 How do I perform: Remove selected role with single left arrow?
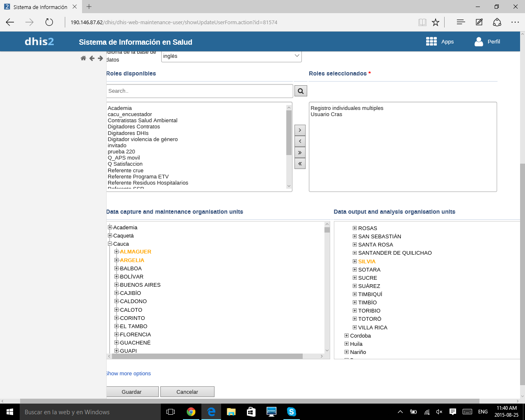[300, 141]
